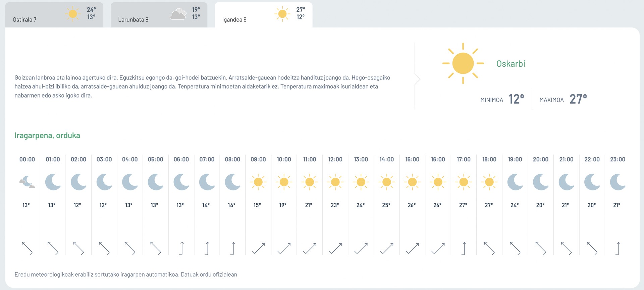Click the moon icon under 23:00
Viewport: 644px width, 290px height.
[x=618, y=182]
